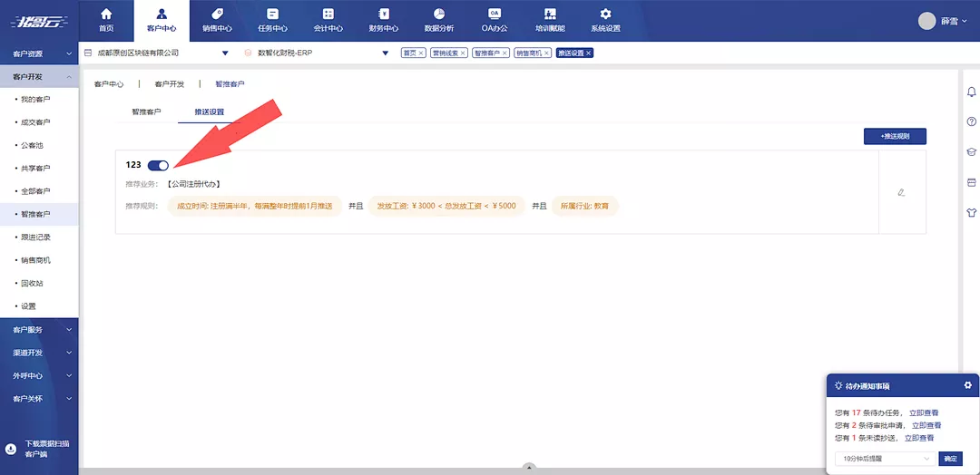Image resolution: width=980 pixels, height=475 pixels.
Task: Select the 推送设置 sub-tab
Action: tap(209, 112)
